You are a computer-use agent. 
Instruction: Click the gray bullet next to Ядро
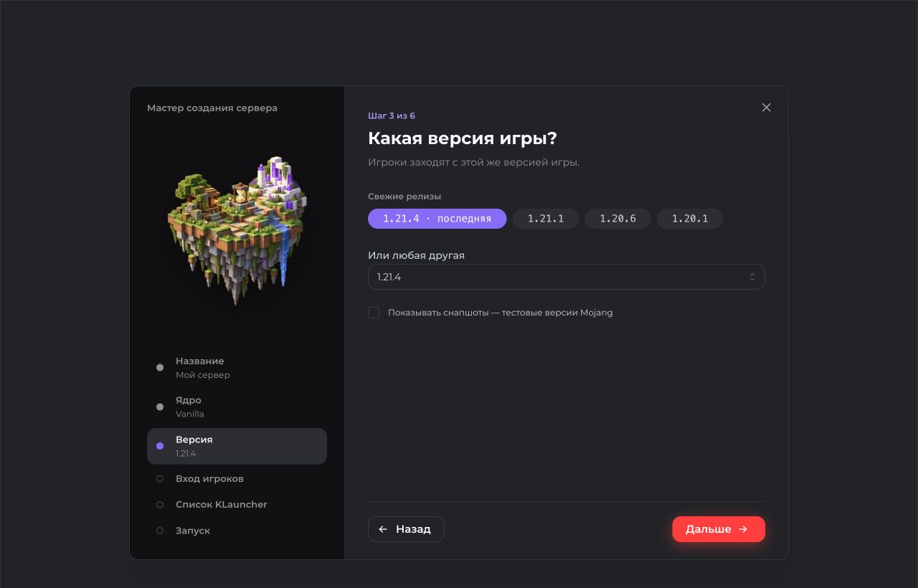(x=160, y=407)
